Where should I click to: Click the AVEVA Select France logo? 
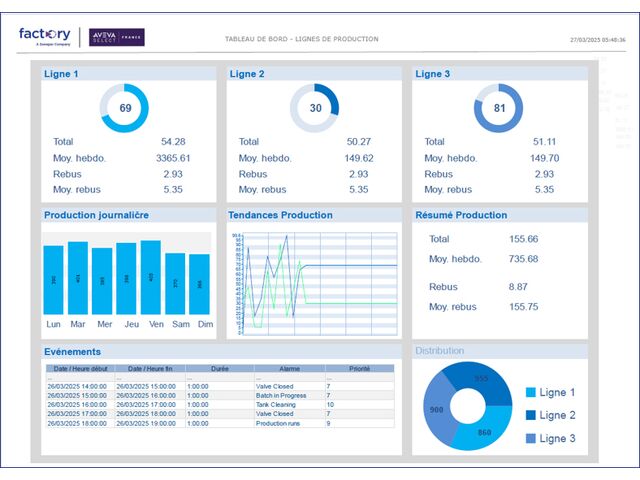pos(116,37)
